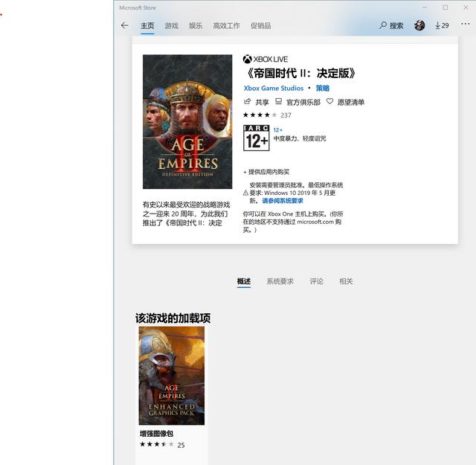Click the Age of Empires II cover art

point(187,121)
